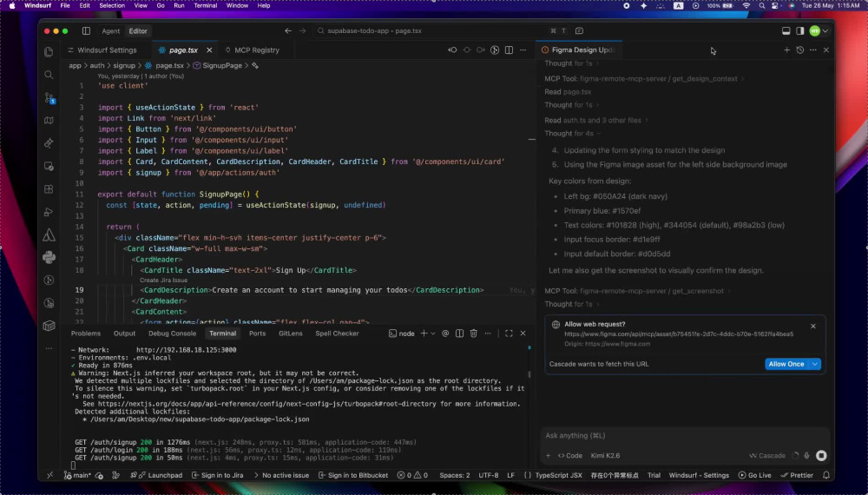Collapse the 'Thought for 4s' section
Screen dimensions: 868x495
(572, 134)
